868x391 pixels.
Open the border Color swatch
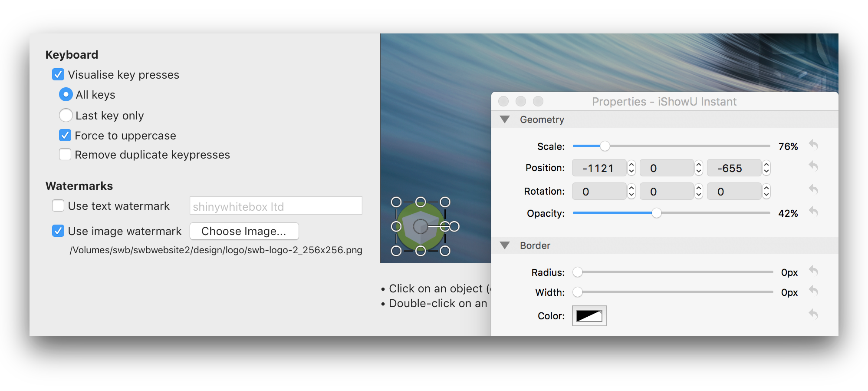589,316
